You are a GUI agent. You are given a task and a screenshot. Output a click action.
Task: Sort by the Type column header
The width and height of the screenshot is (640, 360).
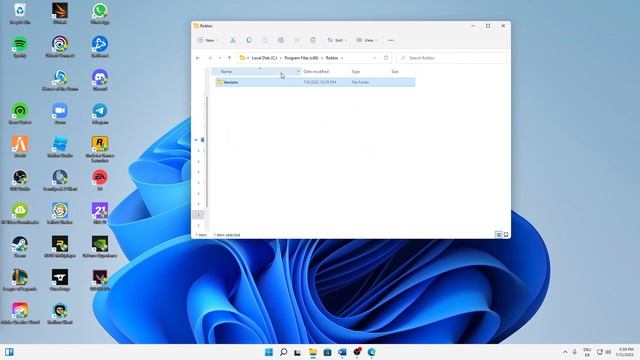(356, 71)
